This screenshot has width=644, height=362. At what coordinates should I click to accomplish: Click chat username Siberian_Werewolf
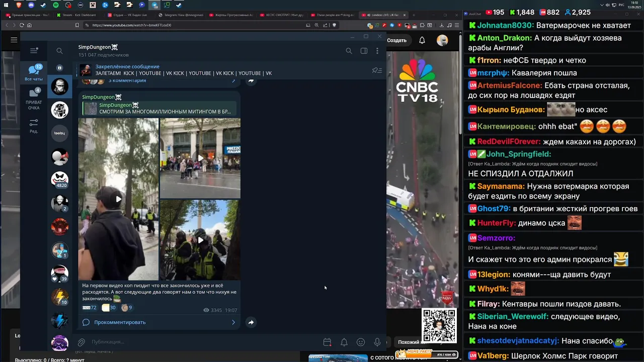point(512,317)
